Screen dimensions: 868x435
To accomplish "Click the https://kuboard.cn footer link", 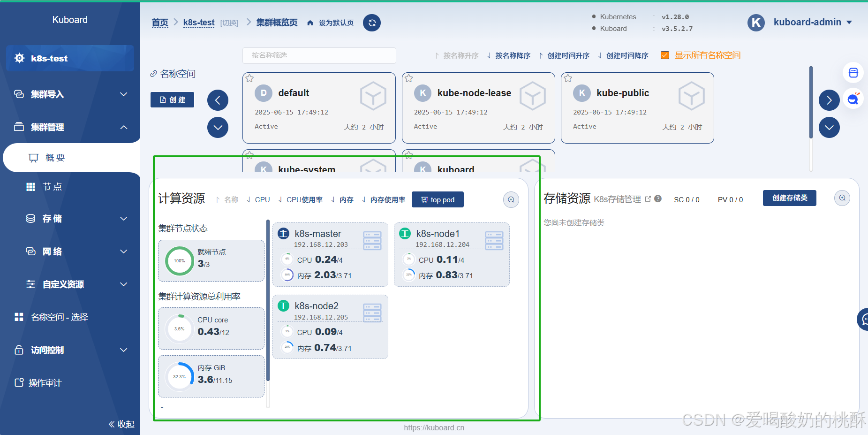I will [434, 427].
